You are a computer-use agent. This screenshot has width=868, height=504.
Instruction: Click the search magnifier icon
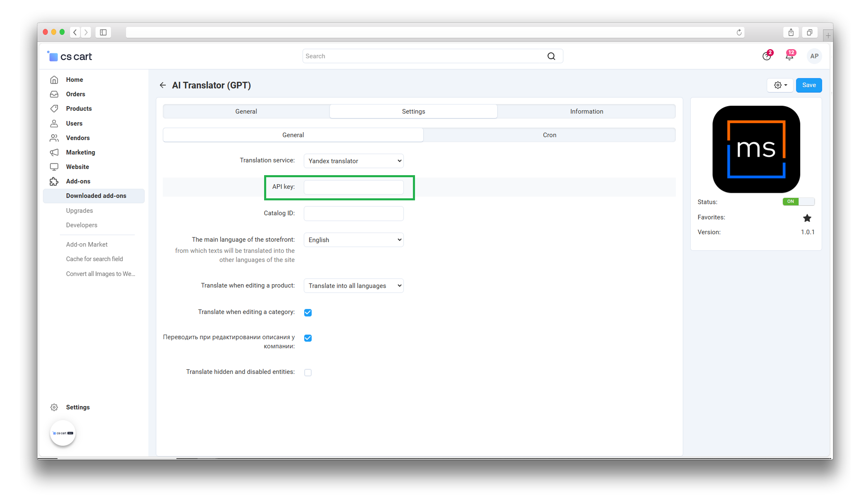pos(551,56)
